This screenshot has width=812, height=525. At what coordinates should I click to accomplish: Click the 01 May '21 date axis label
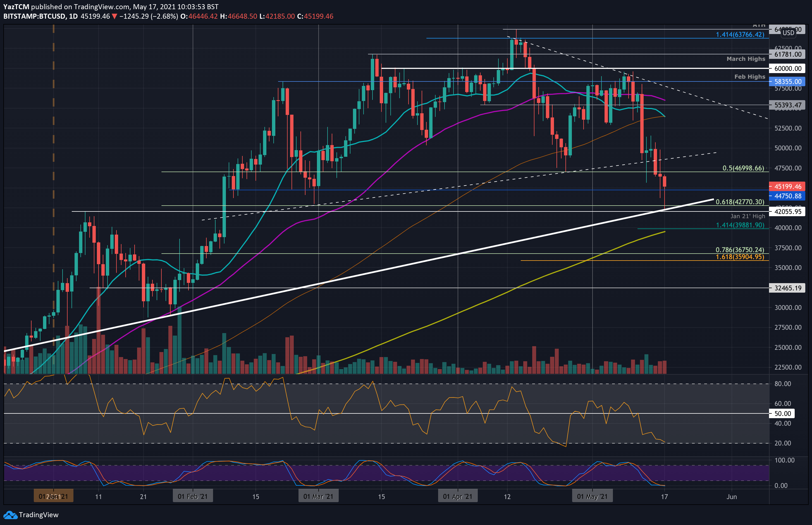click(x=592, y=496)
